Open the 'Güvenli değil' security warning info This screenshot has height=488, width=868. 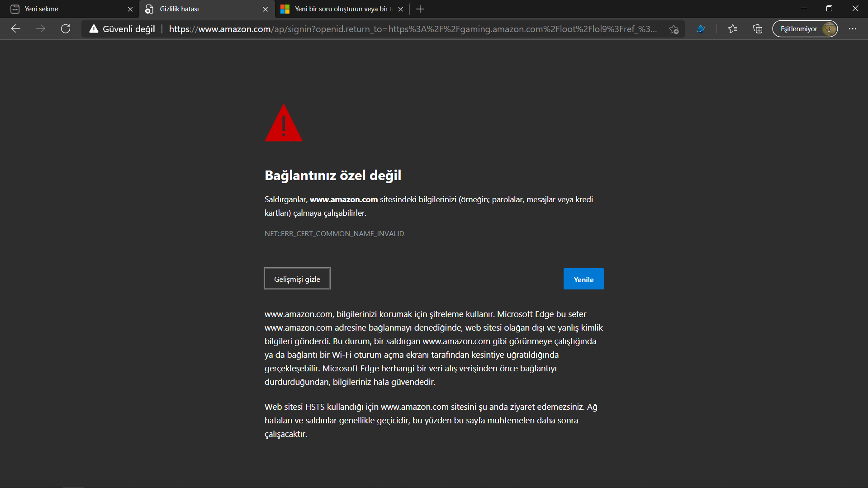[122, 29]
